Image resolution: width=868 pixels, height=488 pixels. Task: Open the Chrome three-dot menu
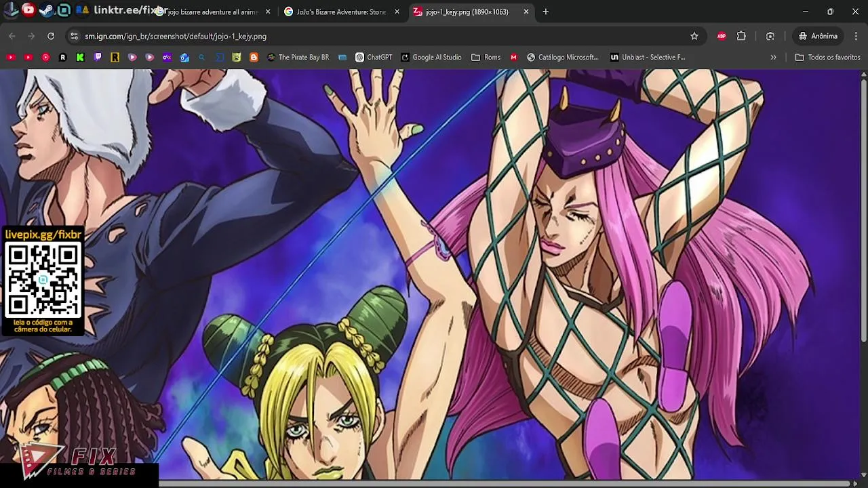pyautogui.click(x=856, y=36)
